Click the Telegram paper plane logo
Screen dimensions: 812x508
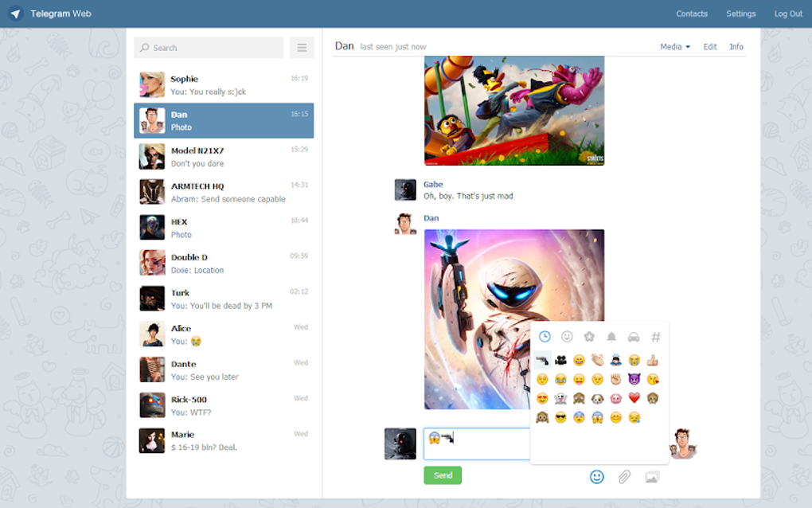pos(14,14)
